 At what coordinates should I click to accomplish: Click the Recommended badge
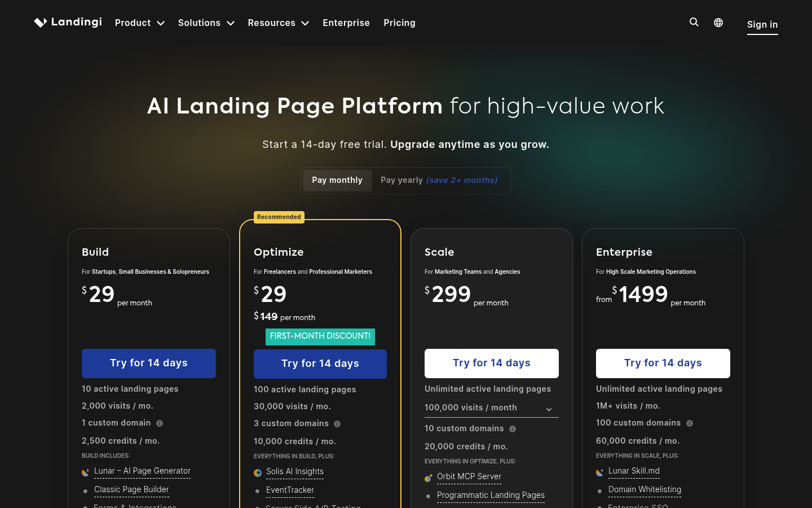pos(279,217)
